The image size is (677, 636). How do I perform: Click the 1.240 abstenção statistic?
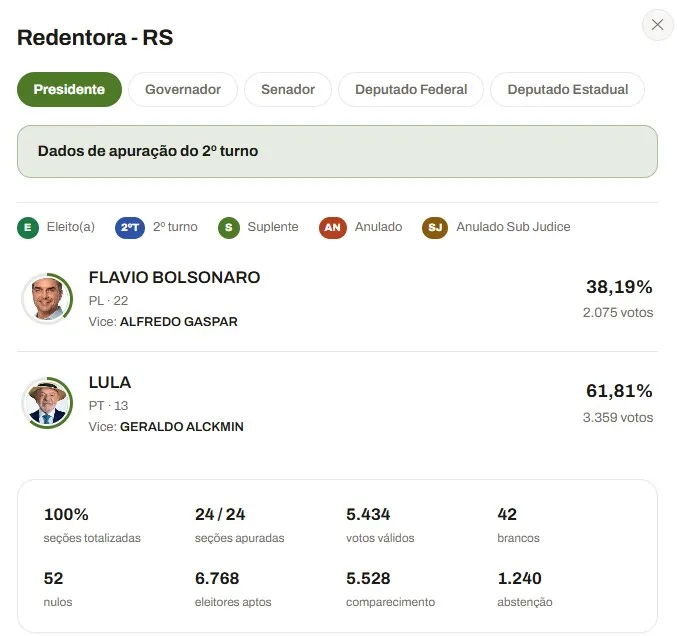(x=525, y=589)
